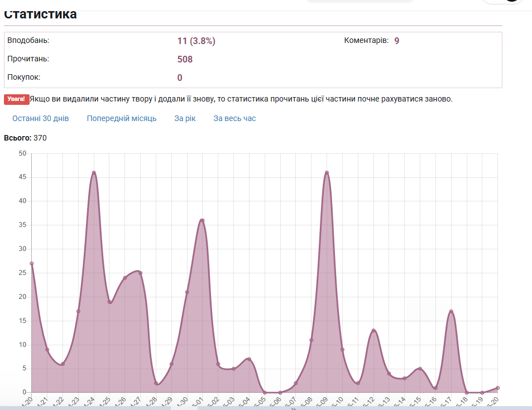The image size is (532, 410).
Task: Select the data point at 25 on date 27
Action: tap(141, 273)
